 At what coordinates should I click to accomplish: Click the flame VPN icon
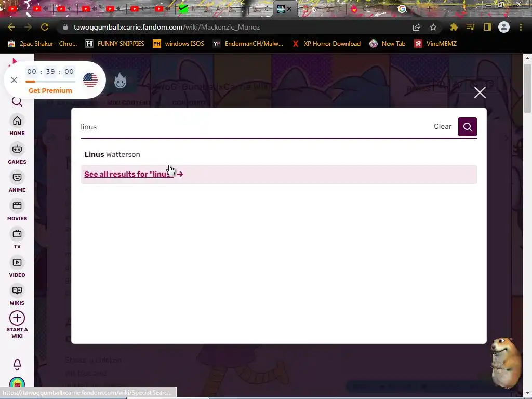120,81
